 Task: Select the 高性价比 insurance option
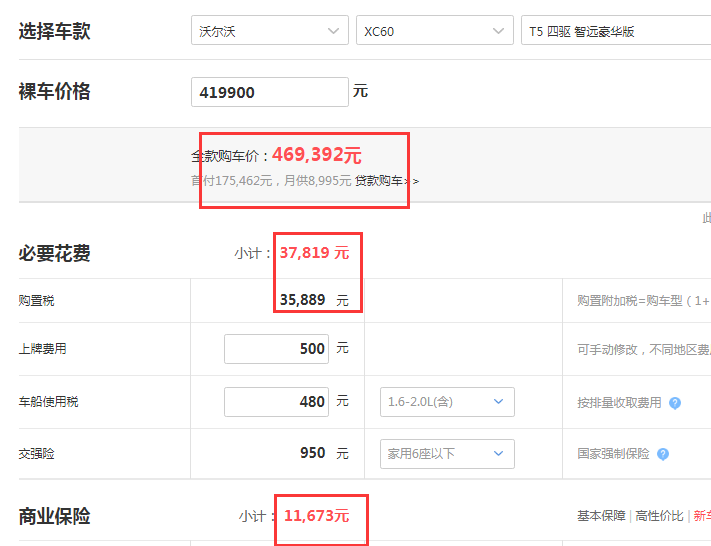click(659, 516)
